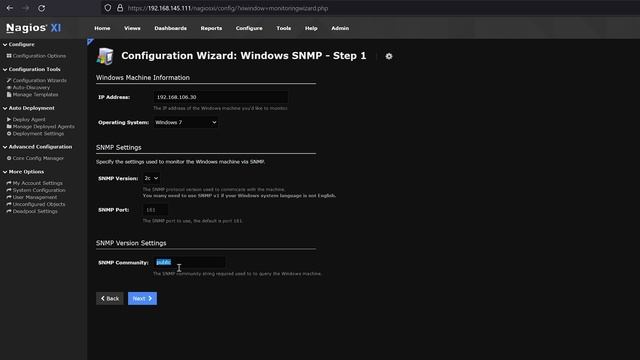
Task: Collapse the Auto Deployment section
Action: pyautogui.click(x=29, y=108)
